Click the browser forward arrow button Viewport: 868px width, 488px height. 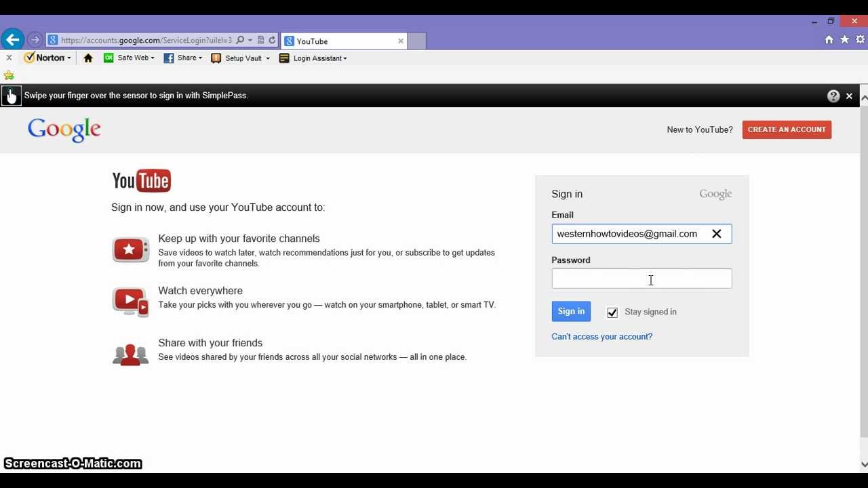pyautogui.click(x=35, y=40)
